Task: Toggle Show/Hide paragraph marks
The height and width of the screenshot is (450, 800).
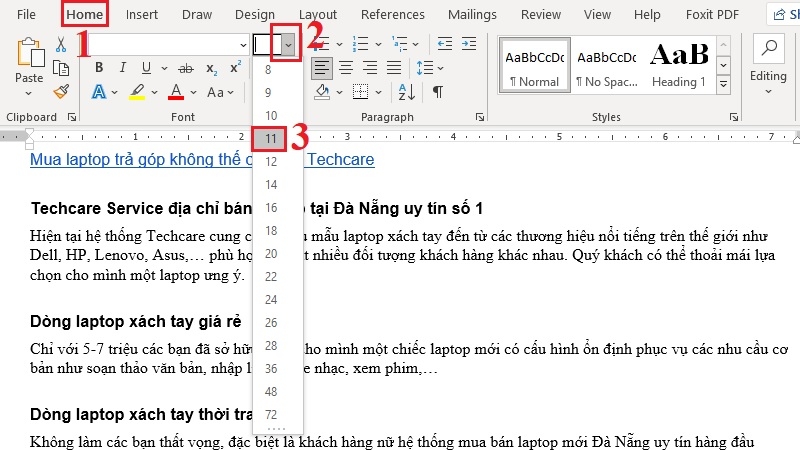Action: [438, 92]
